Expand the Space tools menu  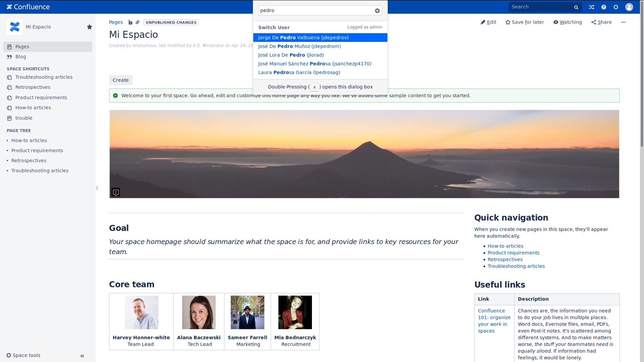(x=23, y=355)
